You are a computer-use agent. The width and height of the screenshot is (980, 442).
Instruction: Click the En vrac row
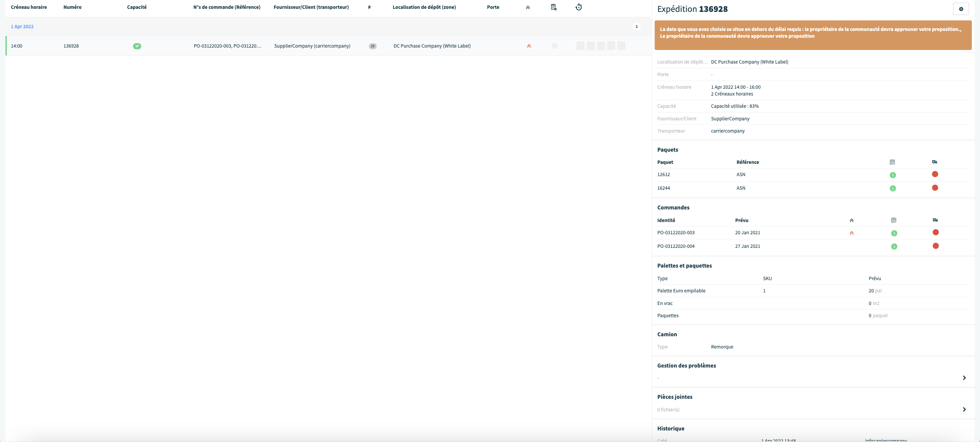coord(813,303)
